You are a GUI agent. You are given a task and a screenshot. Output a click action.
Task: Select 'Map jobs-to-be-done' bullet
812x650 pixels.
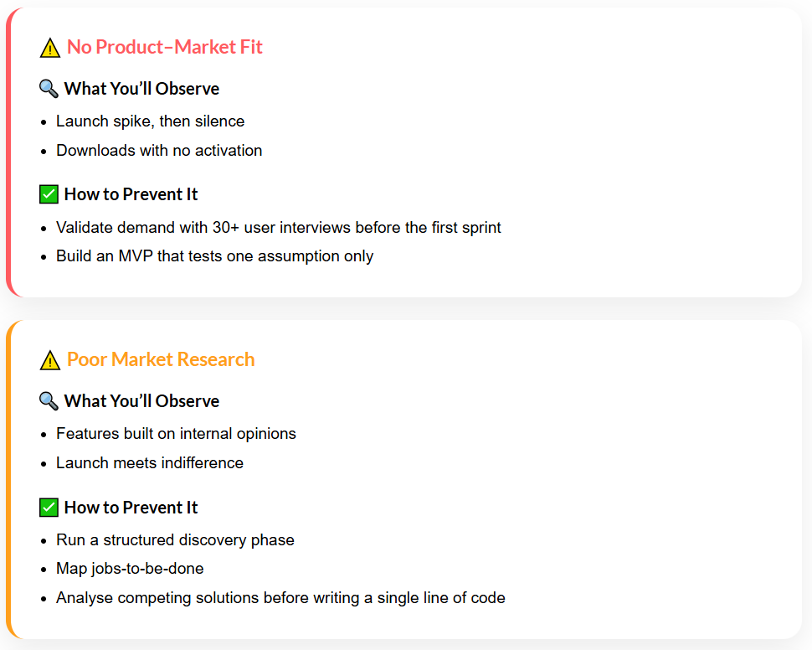coord(130,569)
